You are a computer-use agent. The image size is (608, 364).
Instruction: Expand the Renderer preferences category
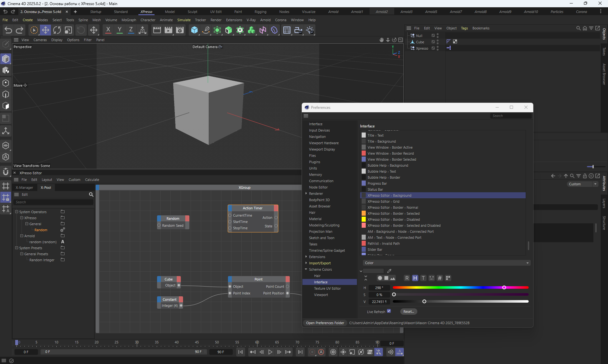(x=306, y=194)
